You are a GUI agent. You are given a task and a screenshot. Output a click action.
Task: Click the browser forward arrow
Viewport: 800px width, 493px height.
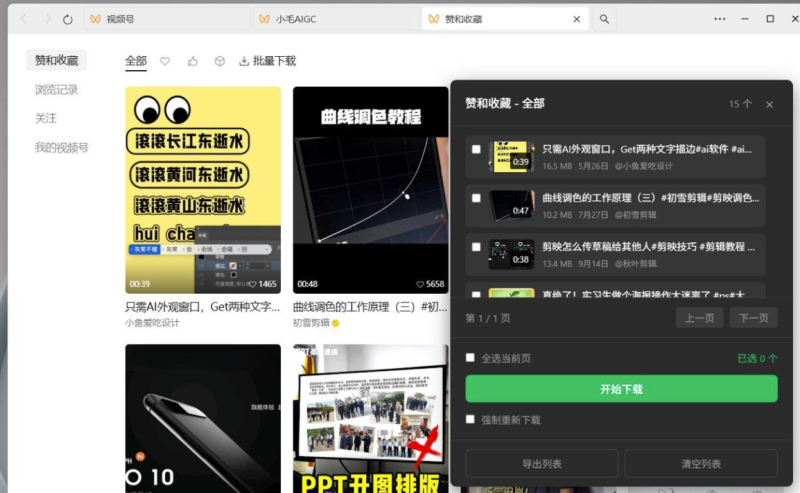(48, 19)
